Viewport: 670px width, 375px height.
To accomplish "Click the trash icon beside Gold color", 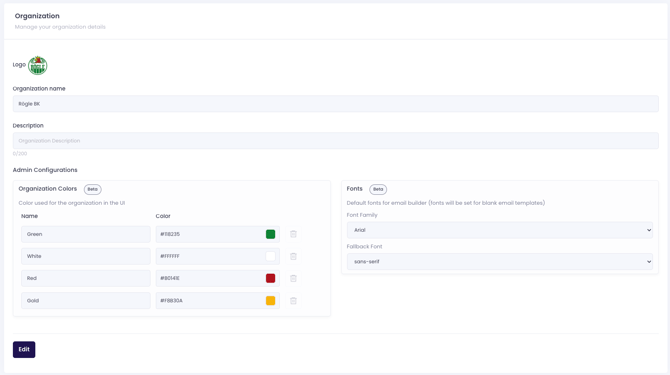I will pos(293,301).
